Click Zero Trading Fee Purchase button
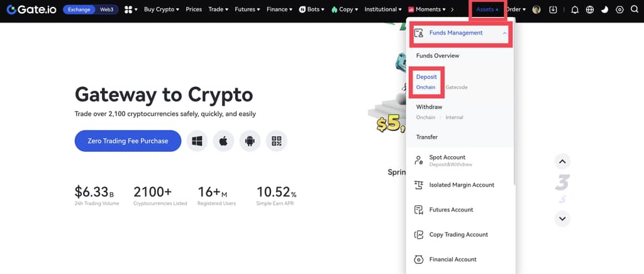This screenshot has width=644, height=274. (x=128, y=141)
